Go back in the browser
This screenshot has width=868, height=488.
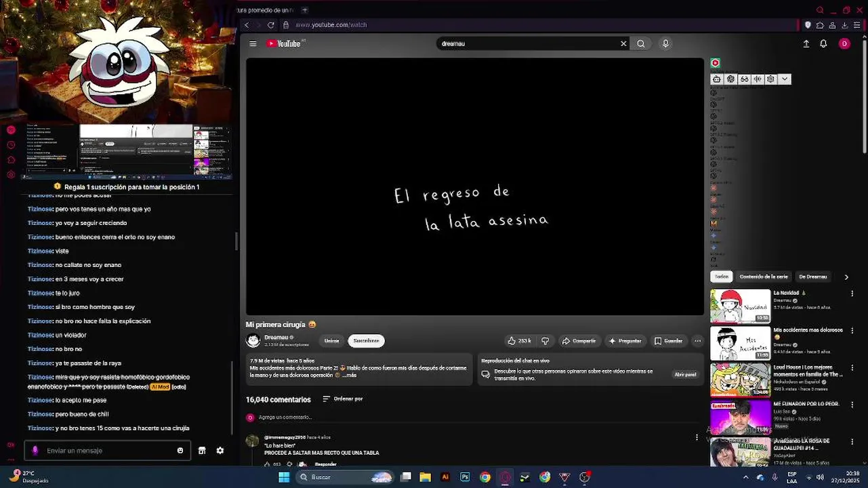[x=247, y=25]
